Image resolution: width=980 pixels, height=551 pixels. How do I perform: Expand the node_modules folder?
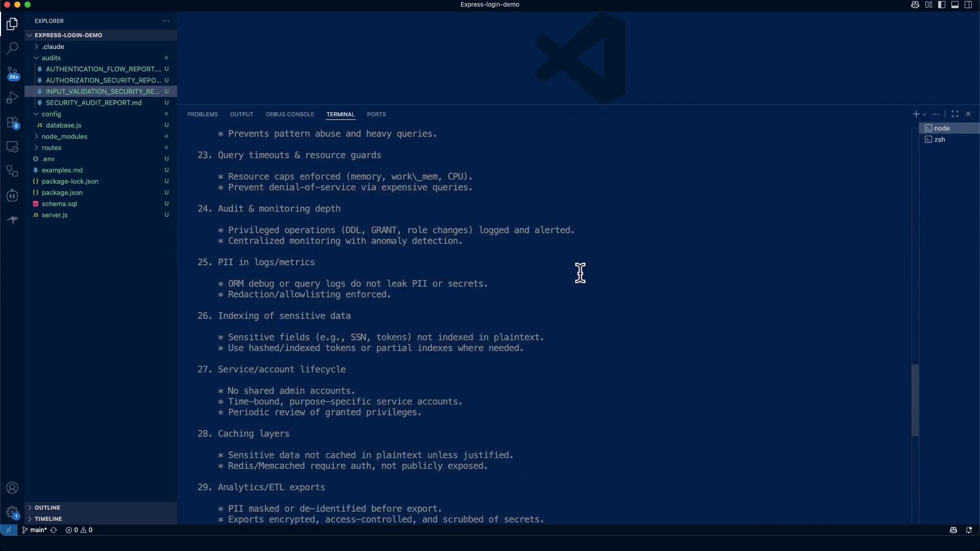pyautogui.click(x=101, y=136)
